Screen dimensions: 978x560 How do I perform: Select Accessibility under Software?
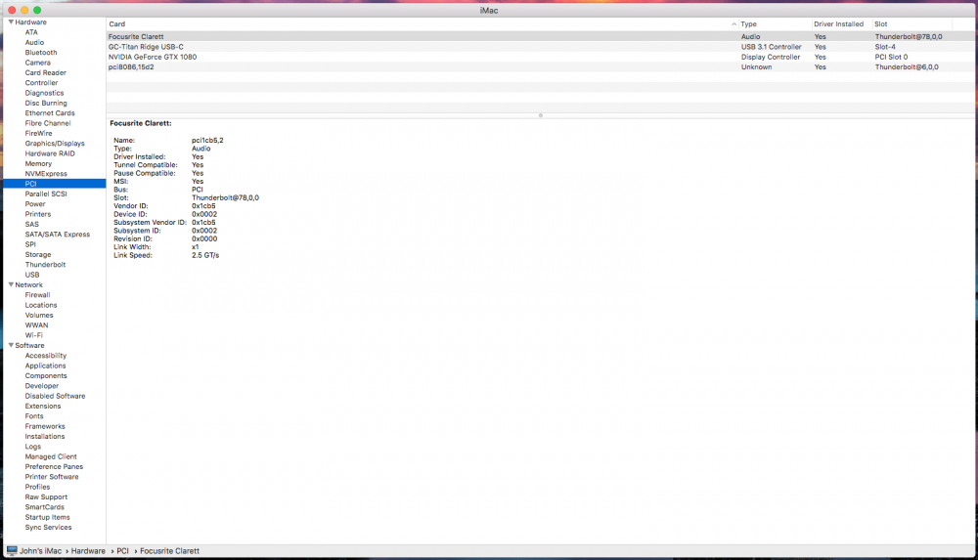click(x=46, y=356)
